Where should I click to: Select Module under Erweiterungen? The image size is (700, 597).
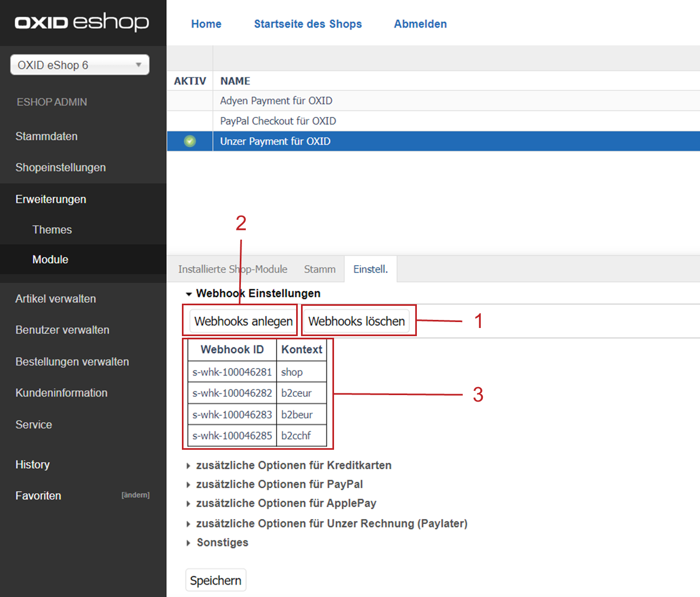(x=50, y=259)
